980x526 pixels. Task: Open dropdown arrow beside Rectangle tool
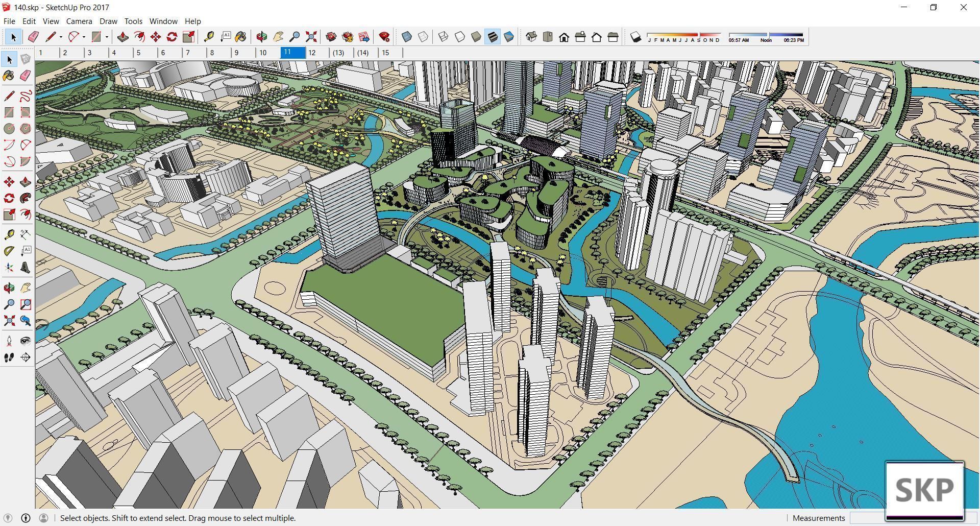[107, 37]
